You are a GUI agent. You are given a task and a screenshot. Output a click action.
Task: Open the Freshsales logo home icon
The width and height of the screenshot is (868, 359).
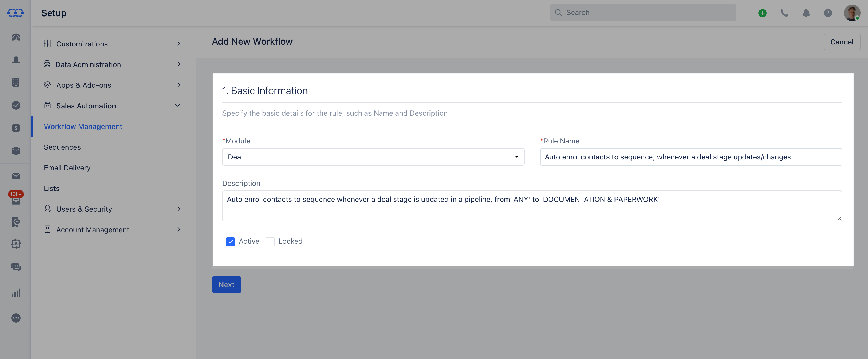[16, 13]
